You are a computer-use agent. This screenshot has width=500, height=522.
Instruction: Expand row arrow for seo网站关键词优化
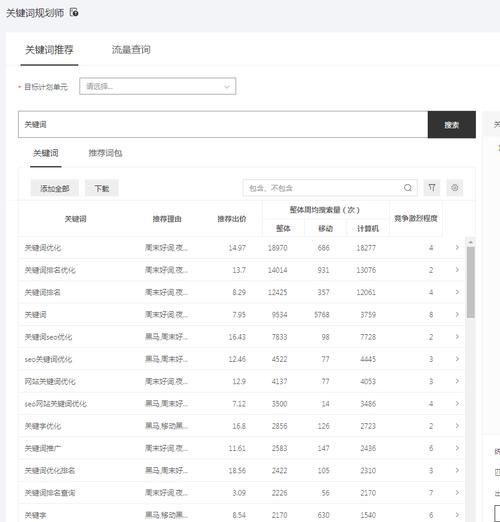click(457, 403)
